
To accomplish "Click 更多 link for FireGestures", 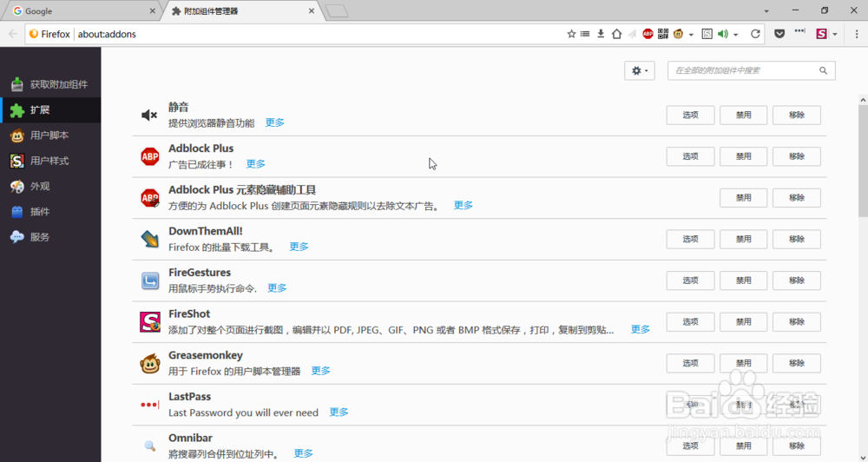I will [278, 288].
